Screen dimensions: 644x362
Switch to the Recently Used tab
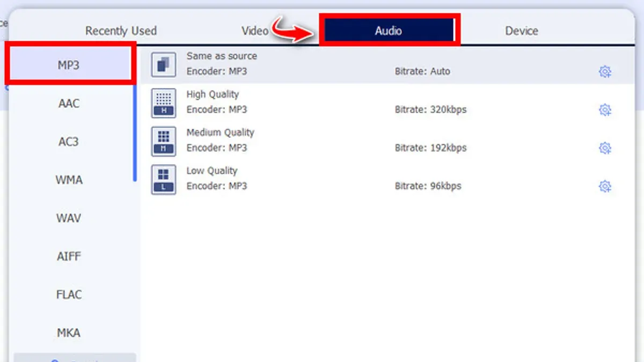121,31
